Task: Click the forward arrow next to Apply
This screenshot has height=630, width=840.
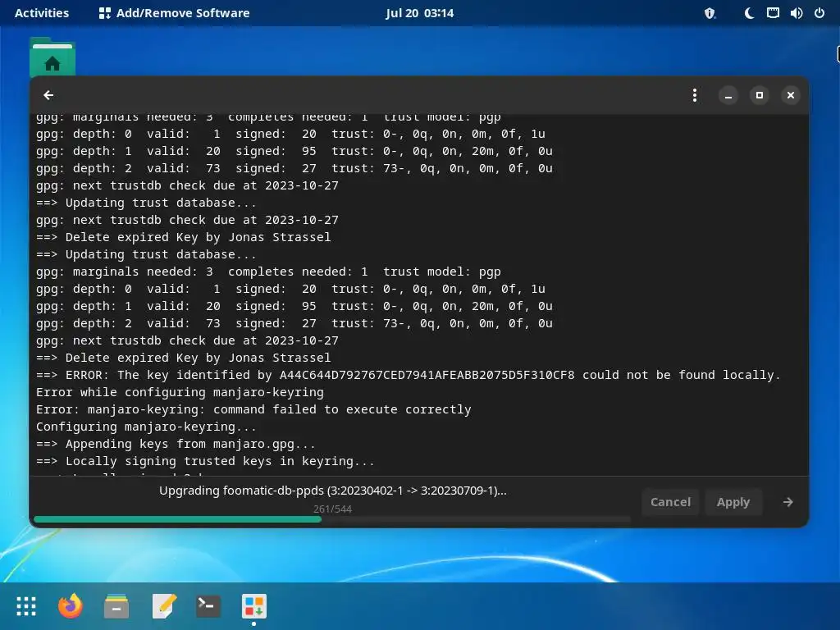Action: click(787, 502)
